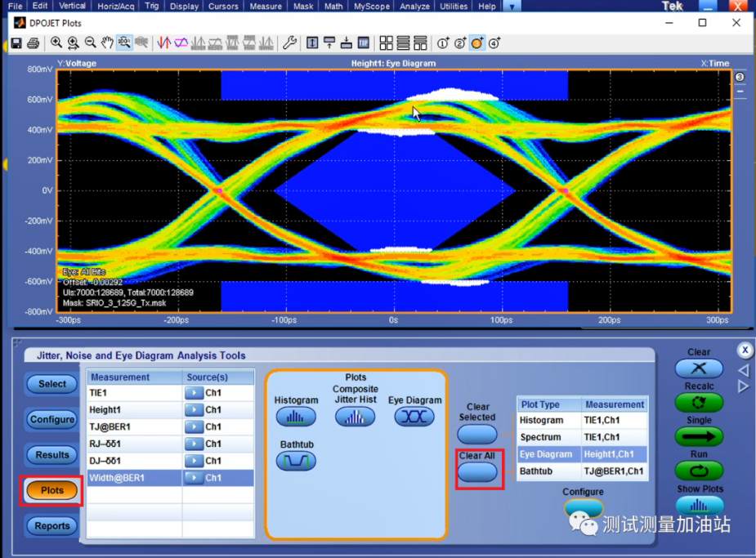
Task: Open the Analyze menu
Action: (414, 7)
